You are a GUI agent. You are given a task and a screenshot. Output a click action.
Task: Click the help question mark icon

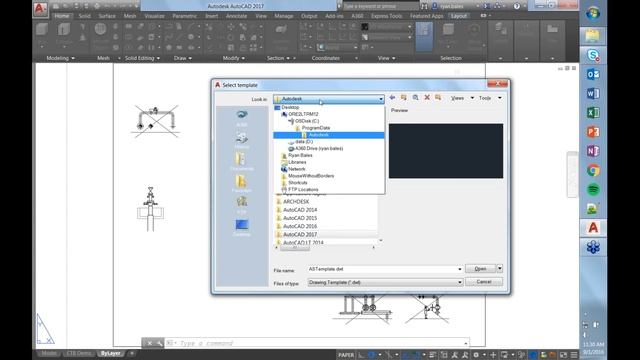click(x=517, y=6)
